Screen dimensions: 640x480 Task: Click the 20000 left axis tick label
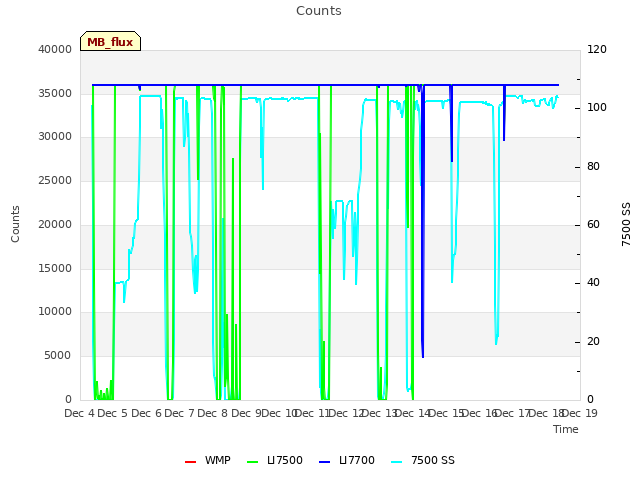(55, 224)
